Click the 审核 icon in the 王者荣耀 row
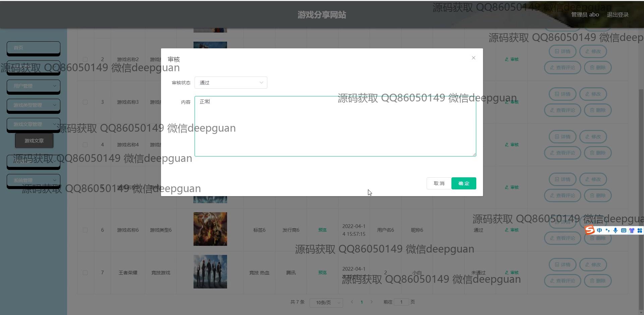The width and height of the screenshot is (644, 315). pos(512,273)
